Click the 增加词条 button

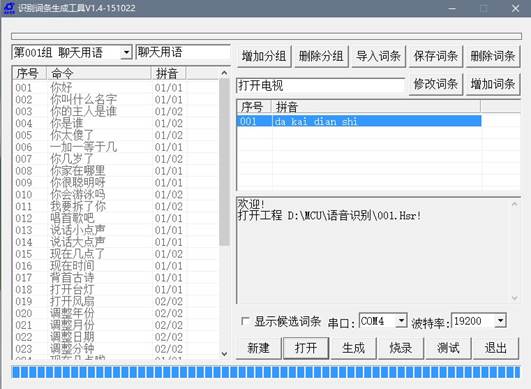[493, 84]
